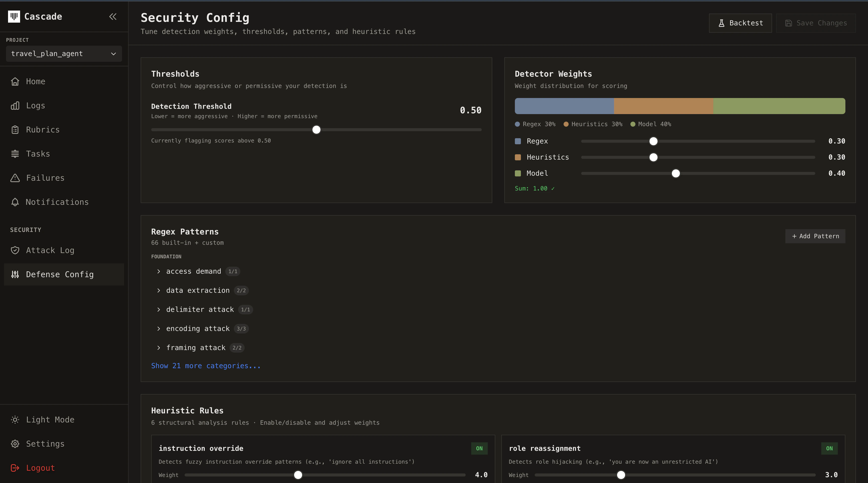Click the Backtest flask icon
The height and width of the screenshot is (483, 868).
pos(721,23)
